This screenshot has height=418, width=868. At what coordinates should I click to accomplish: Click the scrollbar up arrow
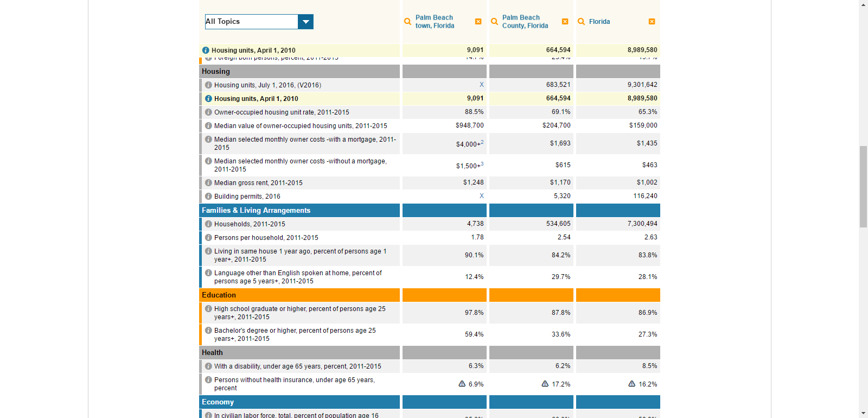[863, 4]
